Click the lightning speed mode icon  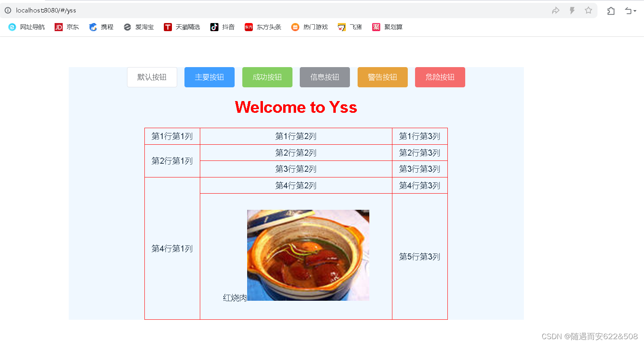click(572, 11)
